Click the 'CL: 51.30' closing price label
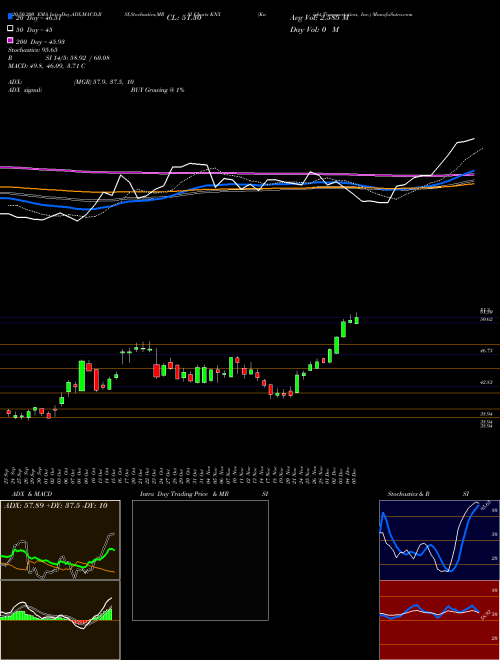 (184, 18)
